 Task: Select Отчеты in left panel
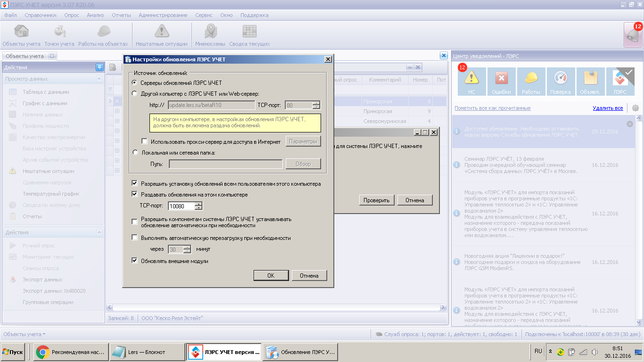point(32,216)
